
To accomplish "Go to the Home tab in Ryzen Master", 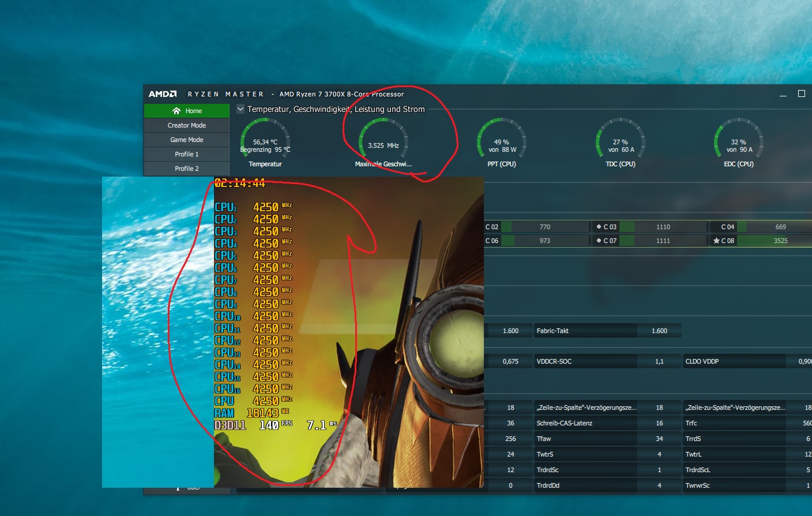I will pos(187,111).
